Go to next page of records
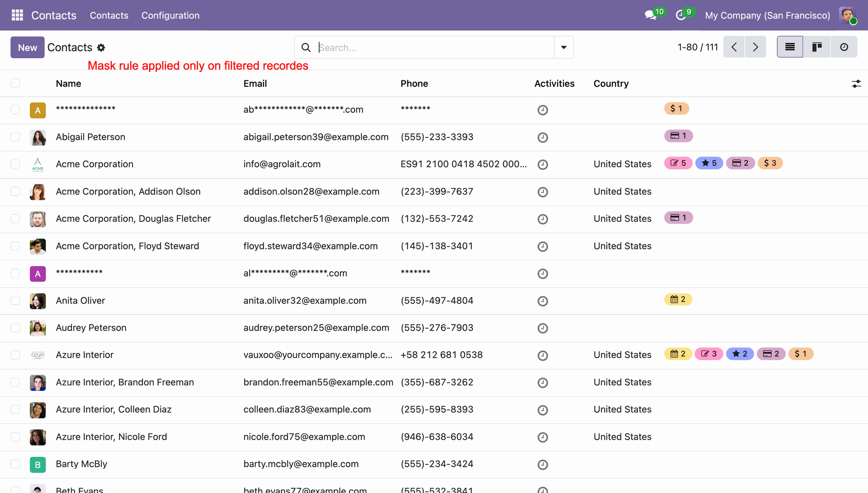Screen dimensions: 868x493 tap(755, 47)
